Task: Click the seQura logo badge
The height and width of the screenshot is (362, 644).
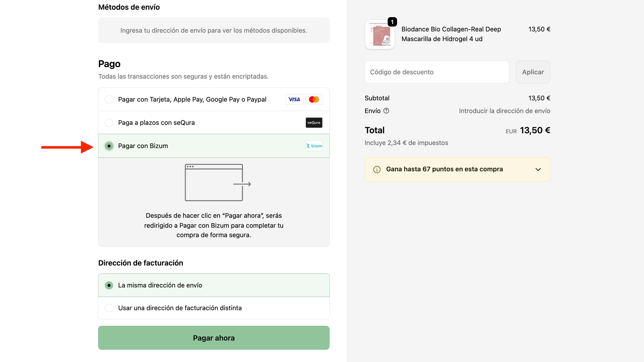Action: point(314,123)
